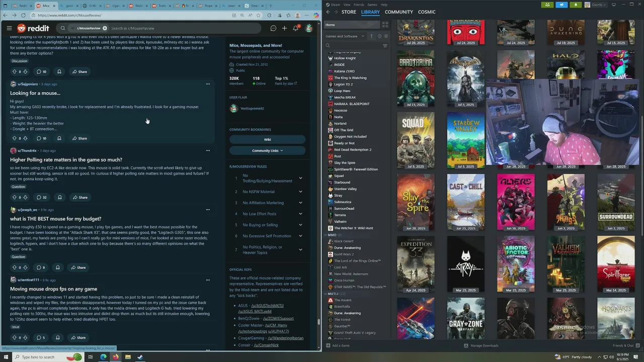The height and width of the screenshot is (362, 644).
Task: Open Steam from the Windows taskbar
Action: point(140,357)
